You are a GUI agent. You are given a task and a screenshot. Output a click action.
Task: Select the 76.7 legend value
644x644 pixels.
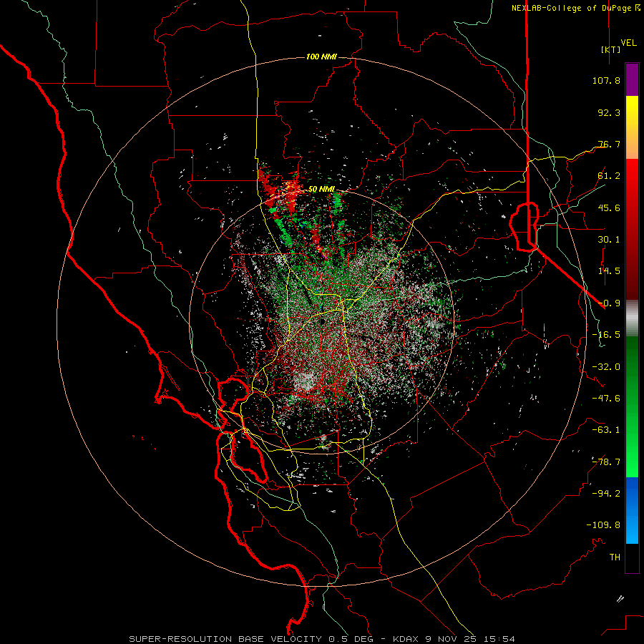pos(609,144)
